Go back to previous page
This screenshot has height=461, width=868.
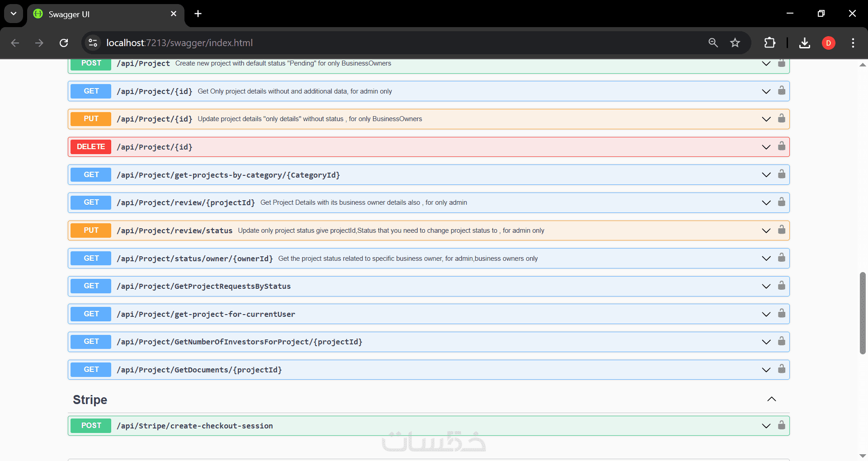click(15, 43)
